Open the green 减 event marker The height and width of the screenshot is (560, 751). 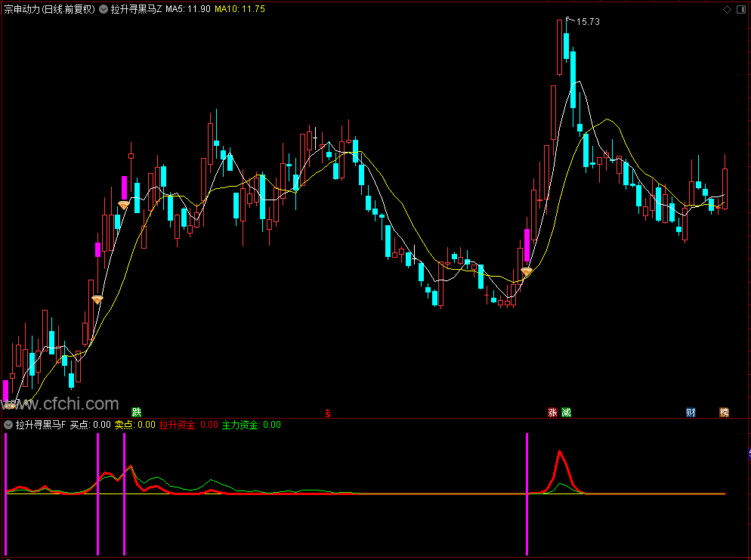coord(566,413)
